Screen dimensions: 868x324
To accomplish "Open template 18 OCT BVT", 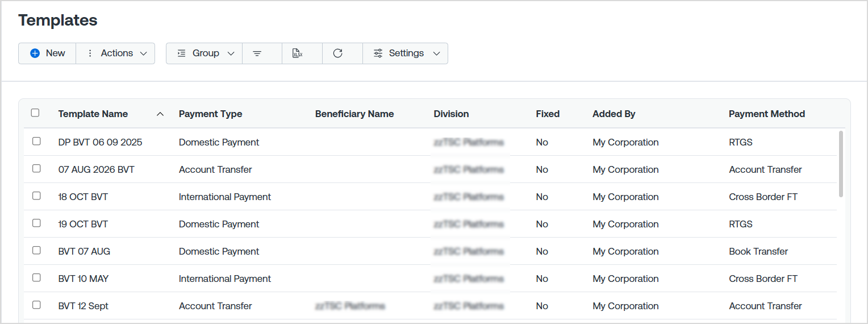I will pos(83,197).
